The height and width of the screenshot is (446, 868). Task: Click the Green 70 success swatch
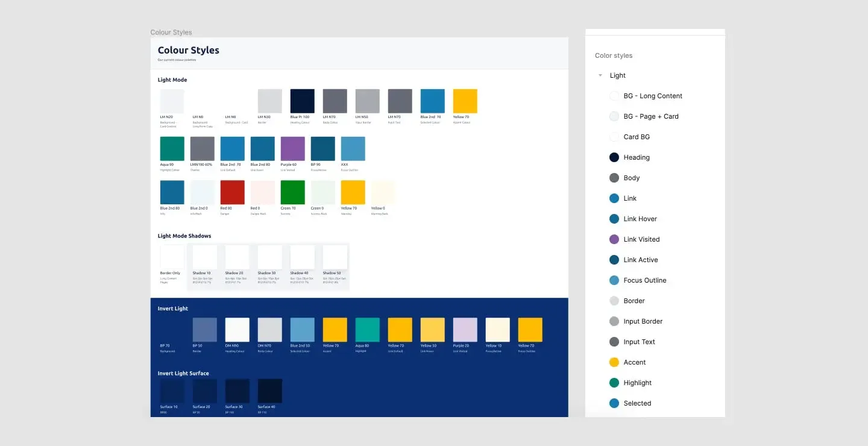click(x=292, y=191)
